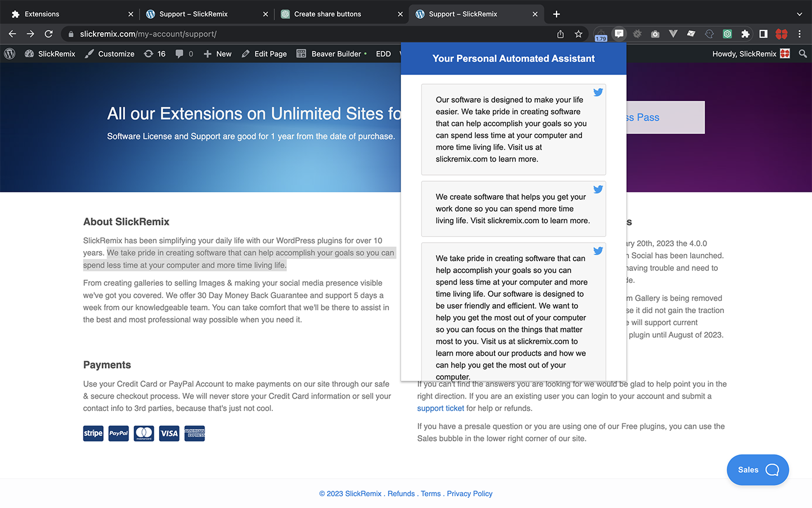
Task: Click the PayPal payment badge
Action: tap(118, 433)
